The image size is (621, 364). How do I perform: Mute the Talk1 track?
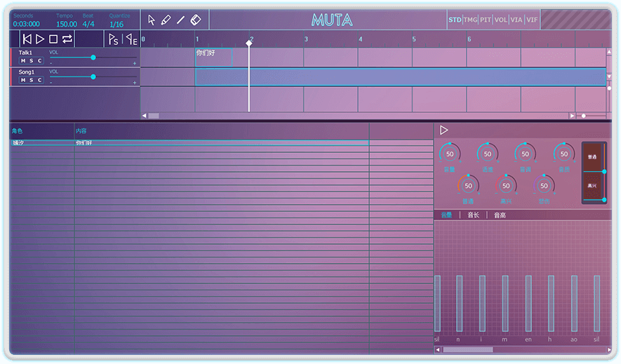(22, 61)
